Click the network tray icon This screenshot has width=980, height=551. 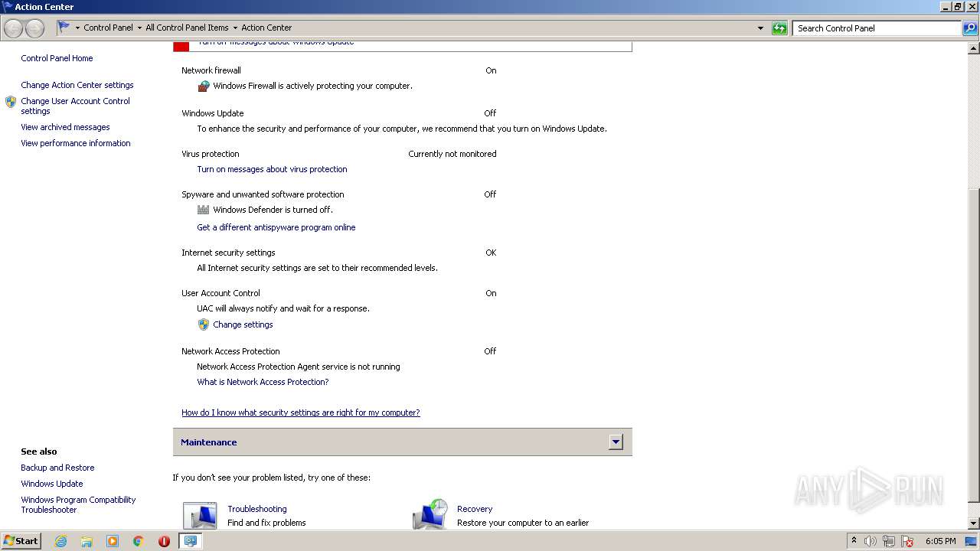pyautogui.click(x=889, y=541)
